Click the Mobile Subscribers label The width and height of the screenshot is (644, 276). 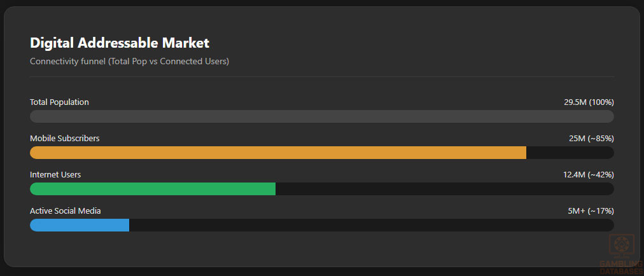click(64, 139)
